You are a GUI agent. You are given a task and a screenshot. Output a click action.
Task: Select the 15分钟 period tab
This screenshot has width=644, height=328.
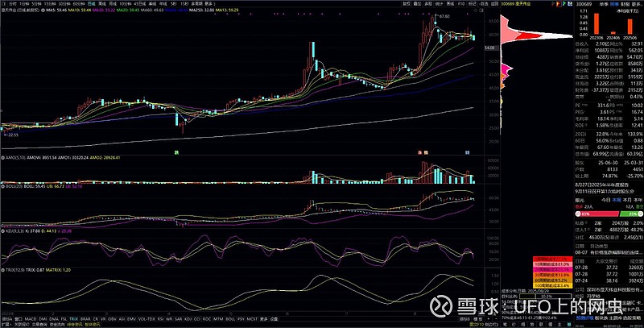point(50,3)
